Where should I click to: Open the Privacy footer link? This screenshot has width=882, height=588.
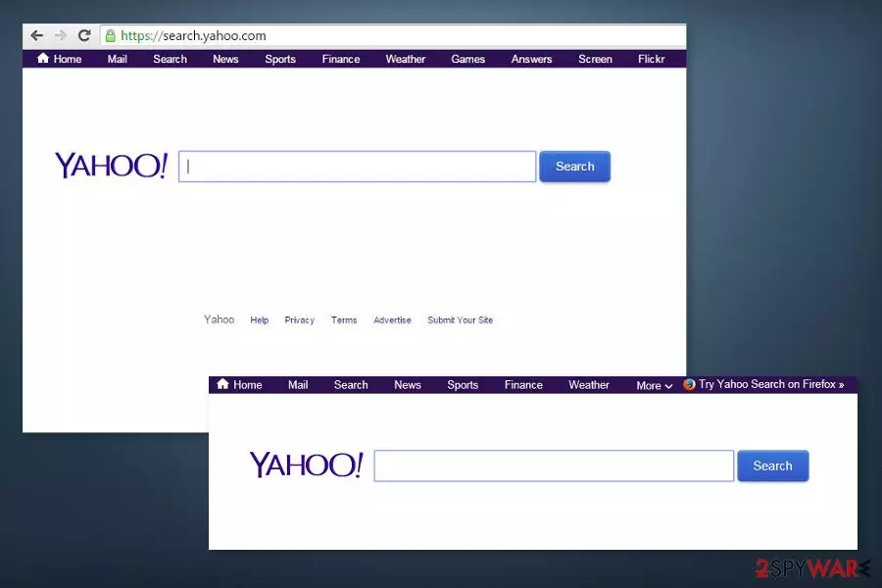pyautogui.click(x=299, y=320)
